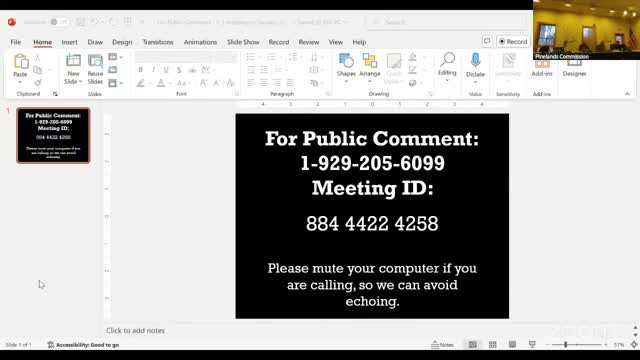Click the Dictate microphone icon
The image size is (640, 360).
(475, 61)
